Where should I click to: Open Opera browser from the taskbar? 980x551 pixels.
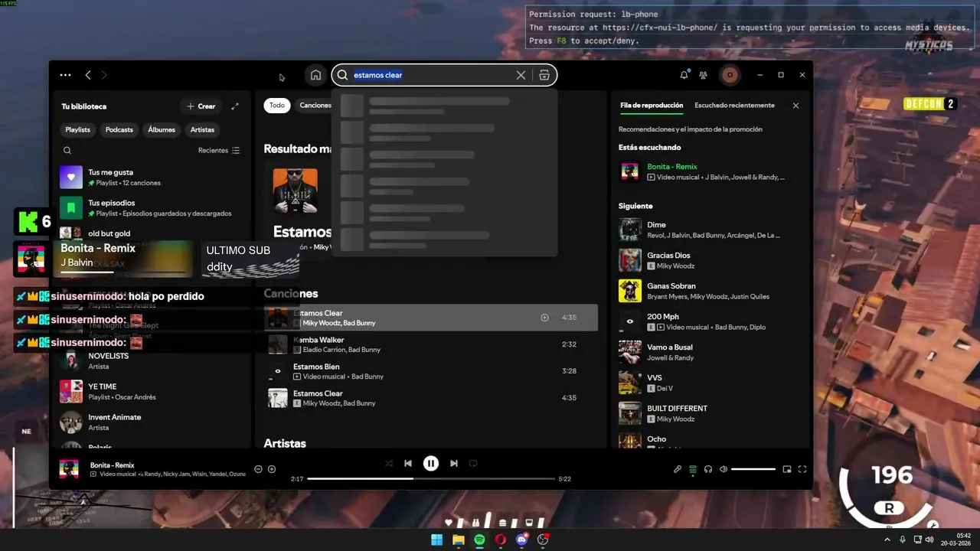coord(501,540)
